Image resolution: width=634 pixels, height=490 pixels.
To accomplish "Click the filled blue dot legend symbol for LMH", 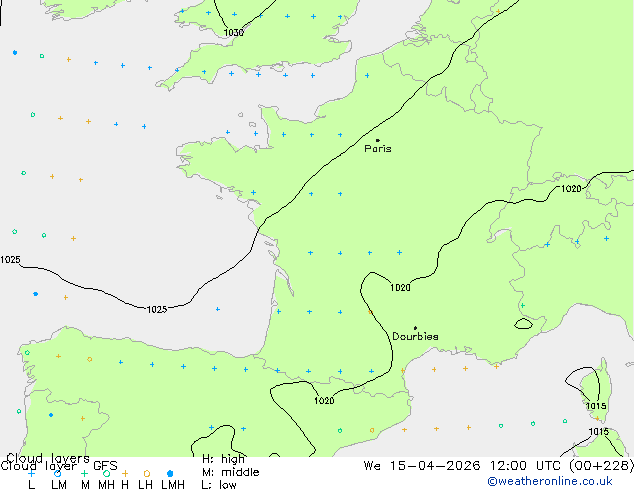I will 170,473.
